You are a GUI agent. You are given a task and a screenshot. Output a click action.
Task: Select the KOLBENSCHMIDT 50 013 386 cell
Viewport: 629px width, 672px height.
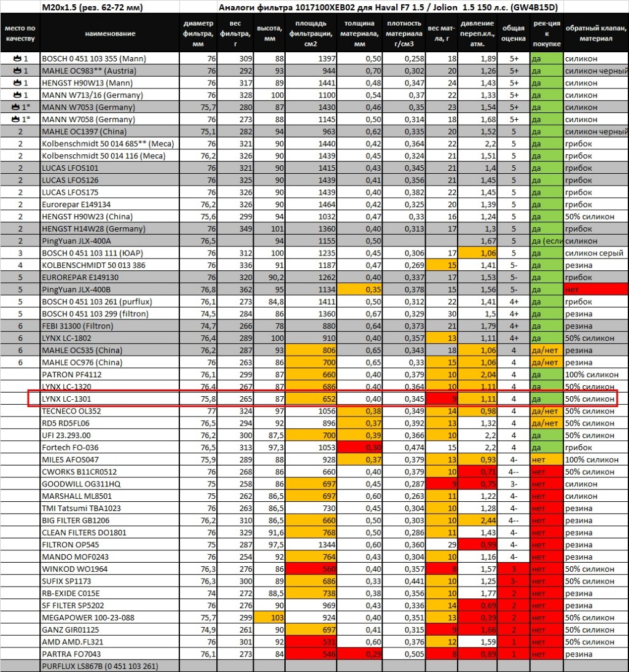click(110, 265)
